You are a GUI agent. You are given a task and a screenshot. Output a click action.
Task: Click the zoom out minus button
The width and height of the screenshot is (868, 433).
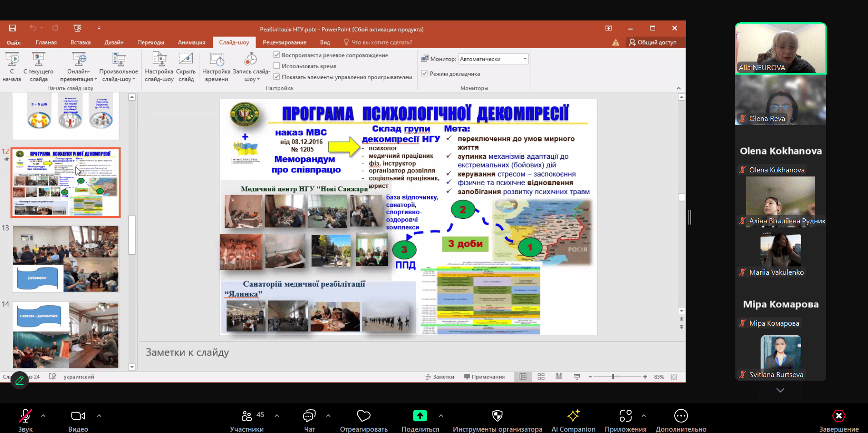590,377
